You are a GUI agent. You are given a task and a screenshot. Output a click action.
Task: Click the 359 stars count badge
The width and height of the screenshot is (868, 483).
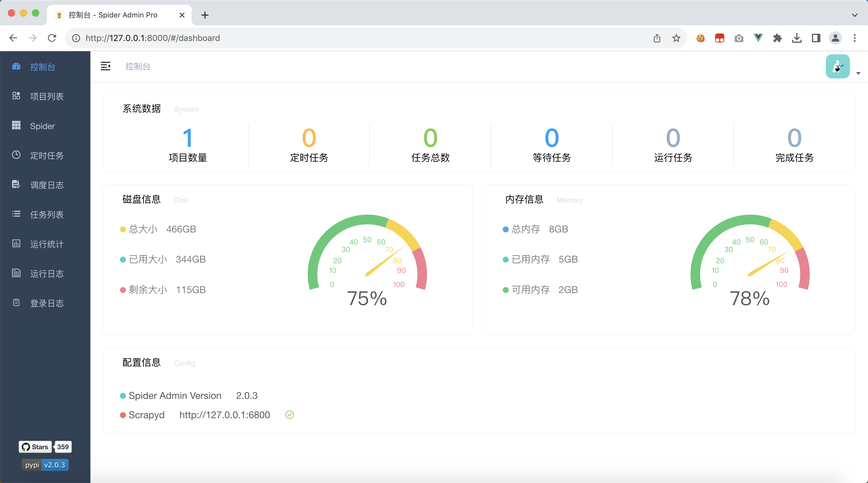tap(63, 447)
